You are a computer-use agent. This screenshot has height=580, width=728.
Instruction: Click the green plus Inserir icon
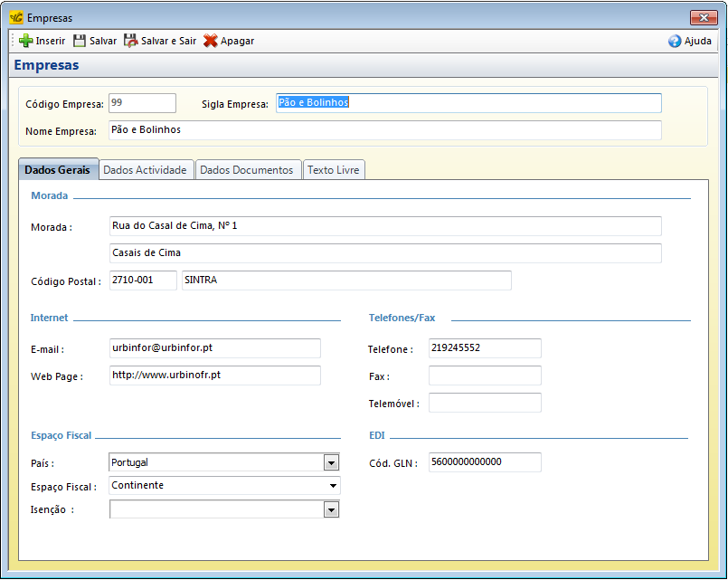(x=25, y=41)
